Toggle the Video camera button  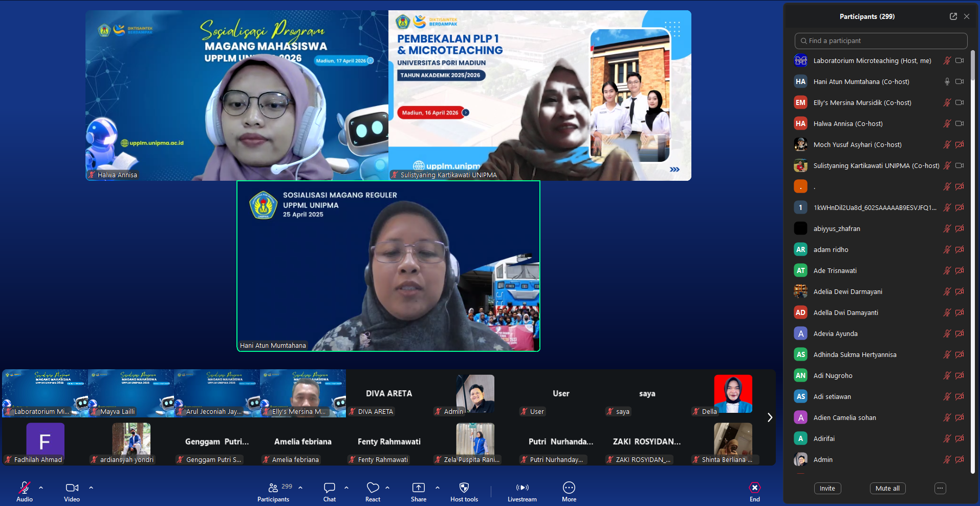pyautogui.click(x=72, y=488)
